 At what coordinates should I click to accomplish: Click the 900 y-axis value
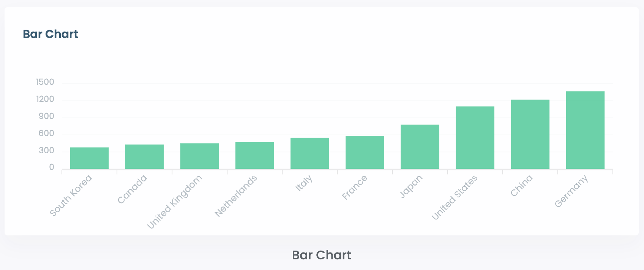tap(46, 116)
